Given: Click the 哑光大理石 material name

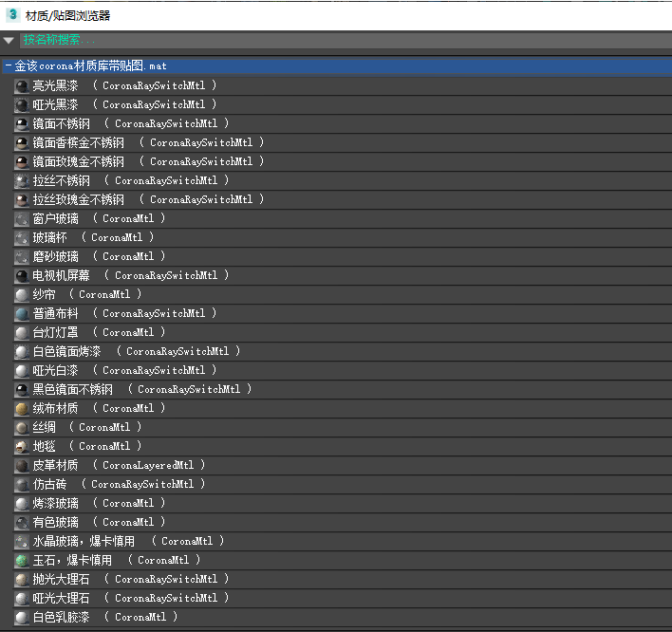Looking at the screenshot, I should [x=62, y=598].
